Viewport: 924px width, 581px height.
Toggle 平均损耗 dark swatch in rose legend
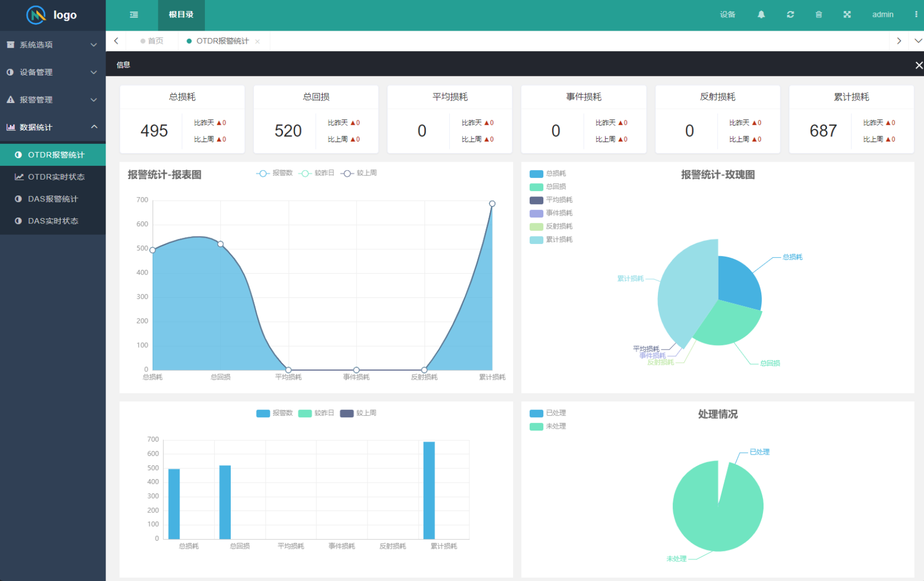pyautogui.click(x=536, y=200)
